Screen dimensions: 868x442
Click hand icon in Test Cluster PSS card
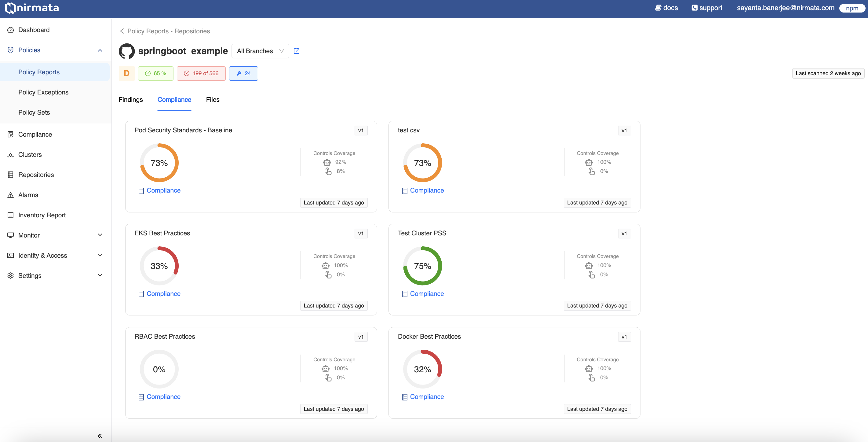click(592, 275)
